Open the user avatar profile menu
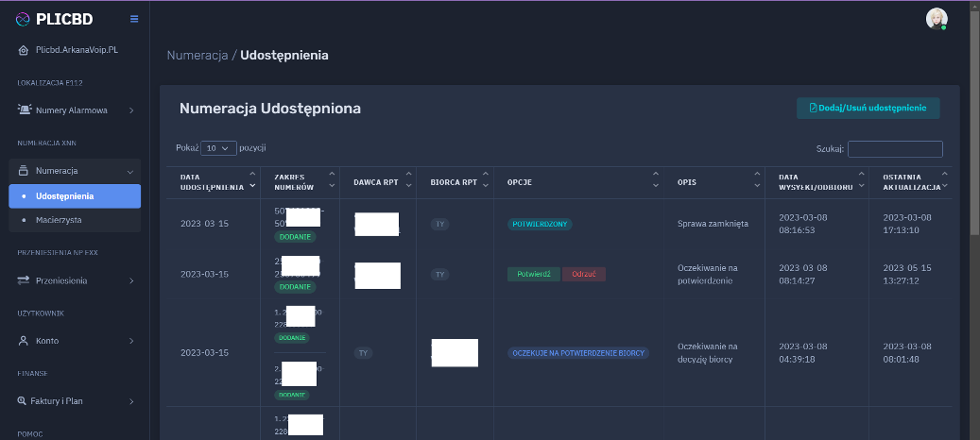 [x=936, y=19]
